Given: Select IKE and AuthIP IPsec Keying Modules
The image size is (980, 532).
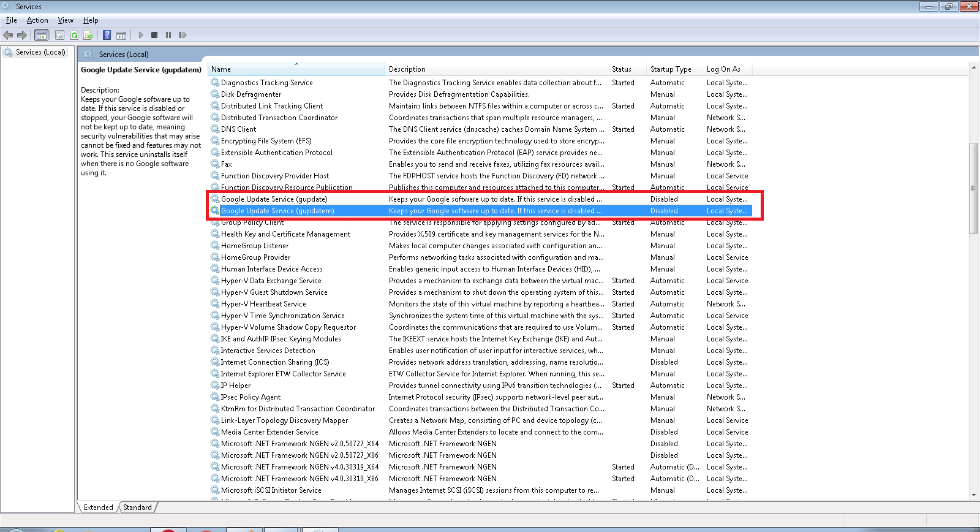Looking at the screenshot, I should (281, 339).
